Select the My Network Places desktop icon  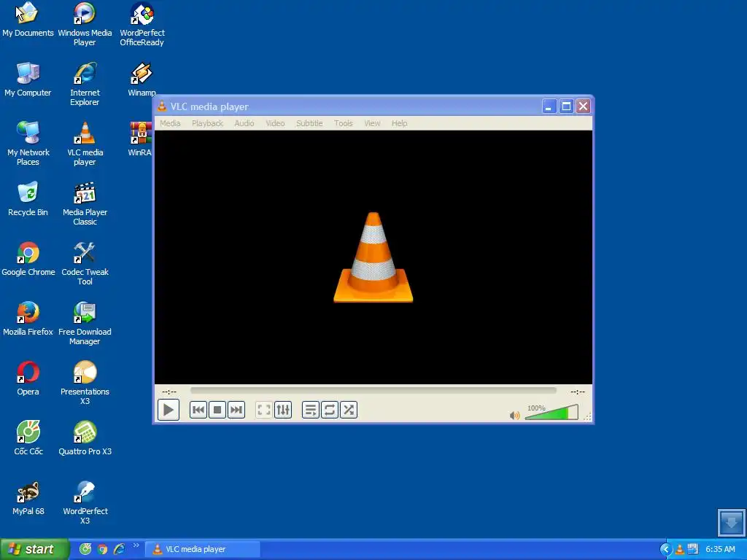28,144
